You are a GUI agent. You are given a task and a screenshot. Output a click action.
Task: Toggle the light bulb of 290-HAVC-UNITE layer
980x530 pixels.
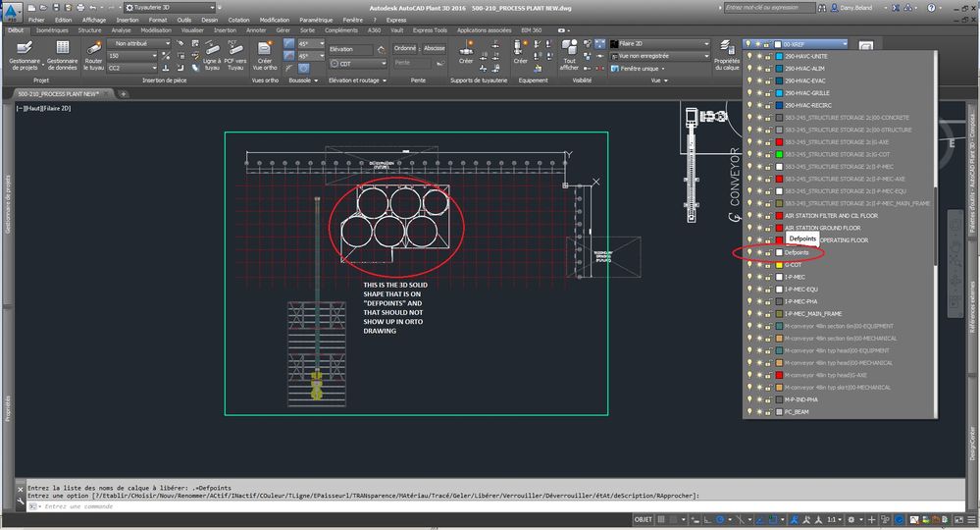[749, 56]
